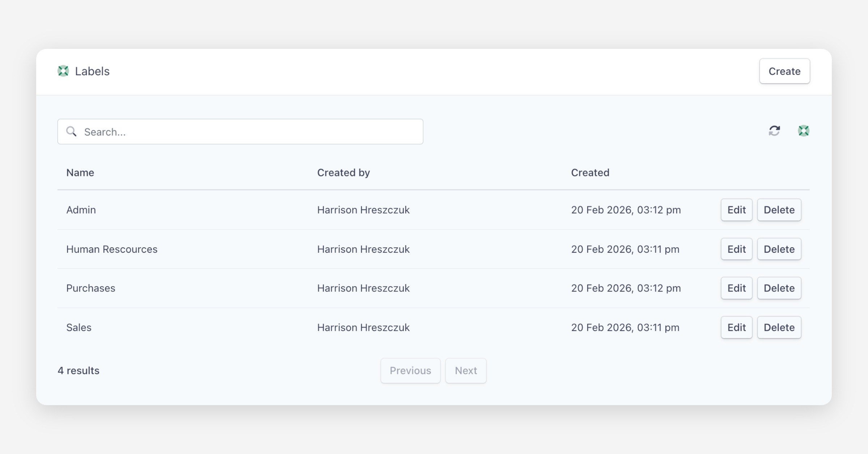This screenshot has width=868, height=454.
Task: Delete the Human Rescources label
Action: coord(779,249)
